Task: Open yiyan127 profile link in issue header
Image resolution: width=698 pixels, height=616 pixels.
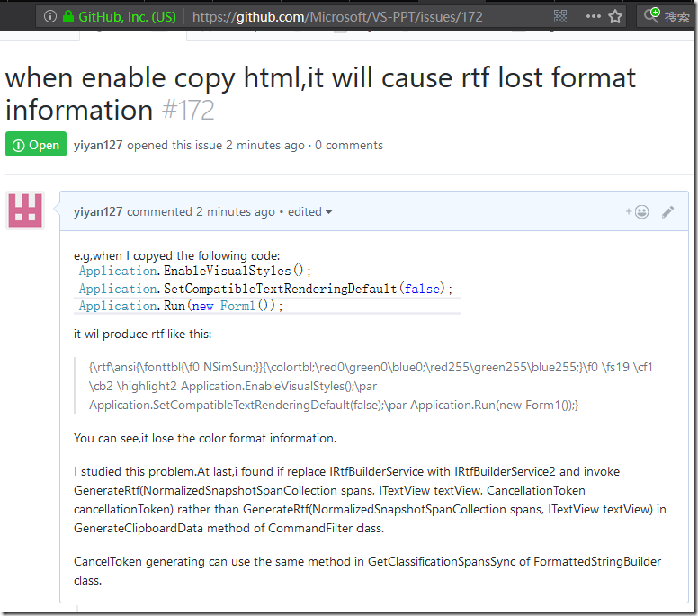Action: coord(98,145)
